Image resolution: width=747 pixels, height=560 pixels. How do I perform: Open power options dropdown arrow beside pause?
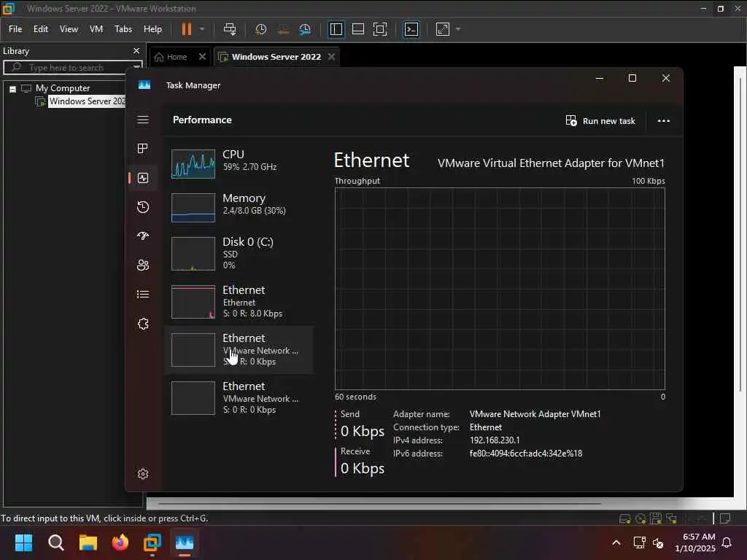(x=202, y=29)
